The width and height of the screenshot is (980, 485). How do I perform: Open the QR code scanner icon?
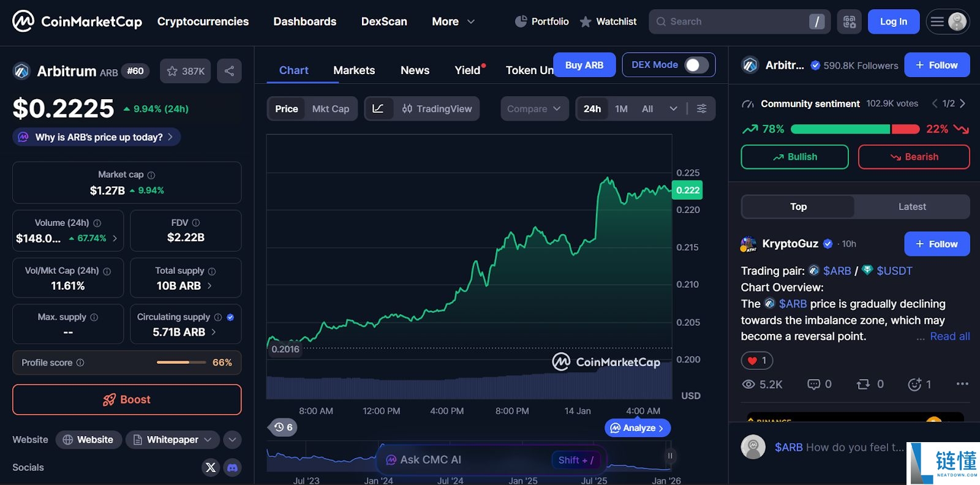850,21
